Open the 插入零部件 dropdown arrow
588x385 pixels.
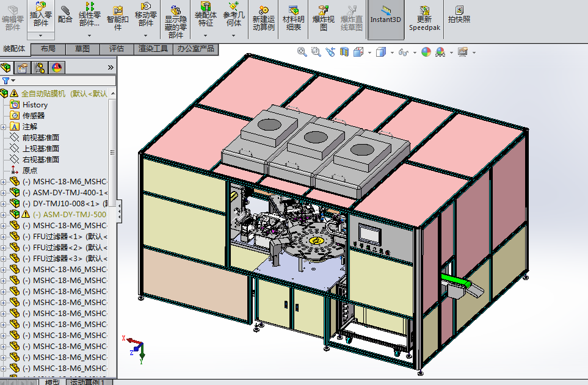40,36
